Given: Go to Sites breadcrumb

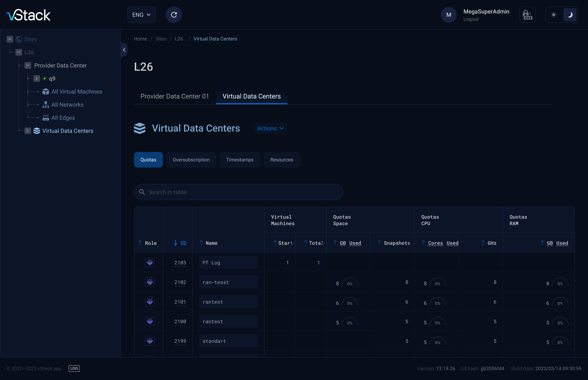Looking at the screenshot, I should click(161, 39).
